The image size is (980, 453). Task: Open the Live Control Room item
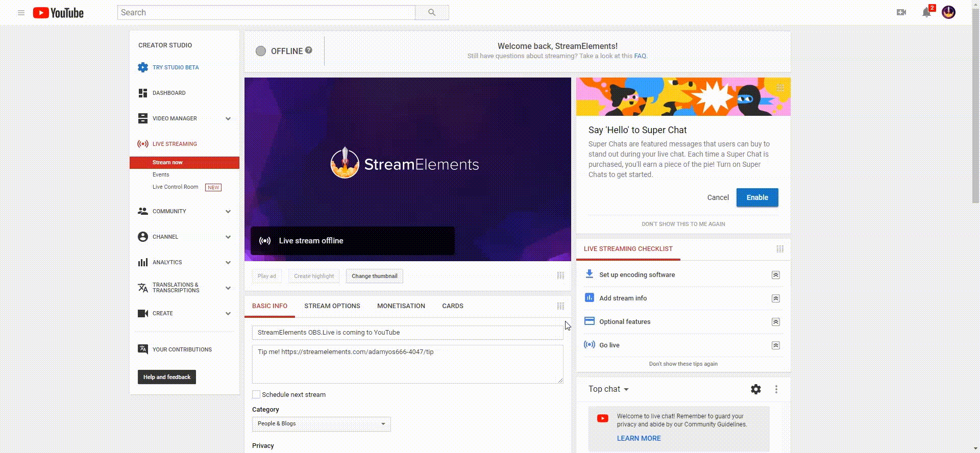[176, 187]
